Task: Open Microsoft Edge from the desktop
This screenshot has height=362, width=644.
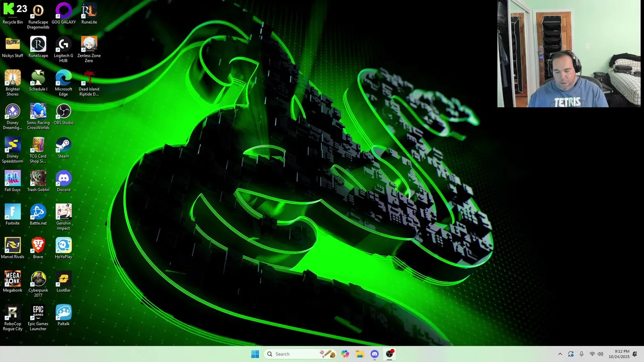Action: coord(63,83)
